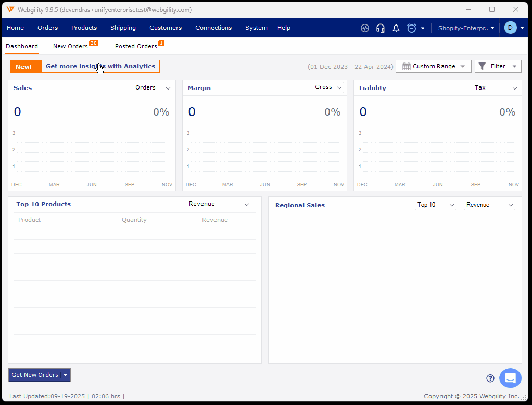The image size is (532, 405).
Task: Expand the Filter dropdown
Action: (498, 66)
